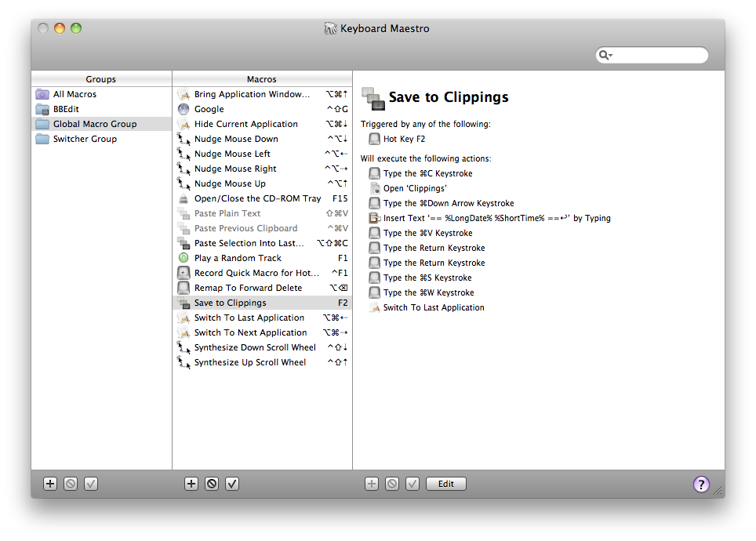Add a new macro with Macros plus button
This screenshot has width=756, height=541.
pos(191,484)
